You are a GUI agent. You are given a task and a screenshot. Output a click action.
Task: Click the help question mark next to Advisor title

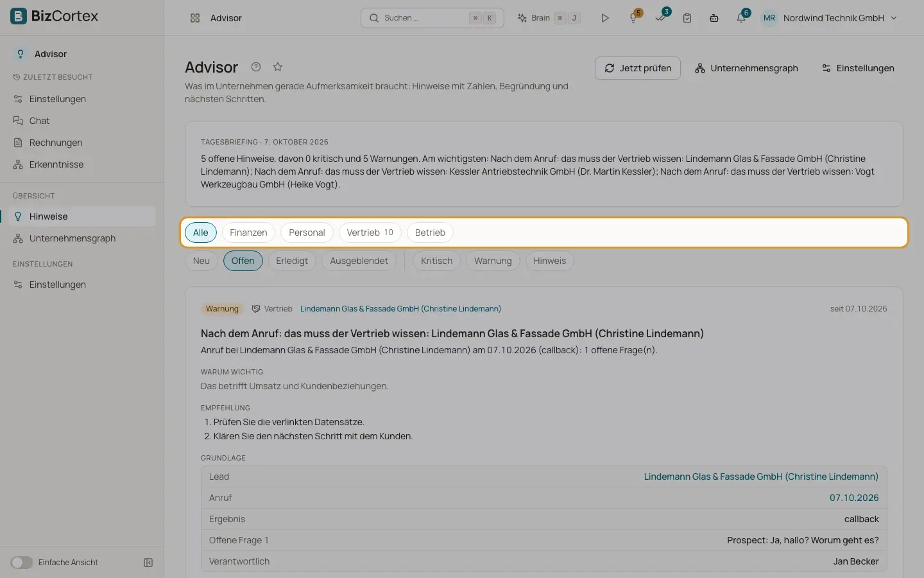coord(256,67)
